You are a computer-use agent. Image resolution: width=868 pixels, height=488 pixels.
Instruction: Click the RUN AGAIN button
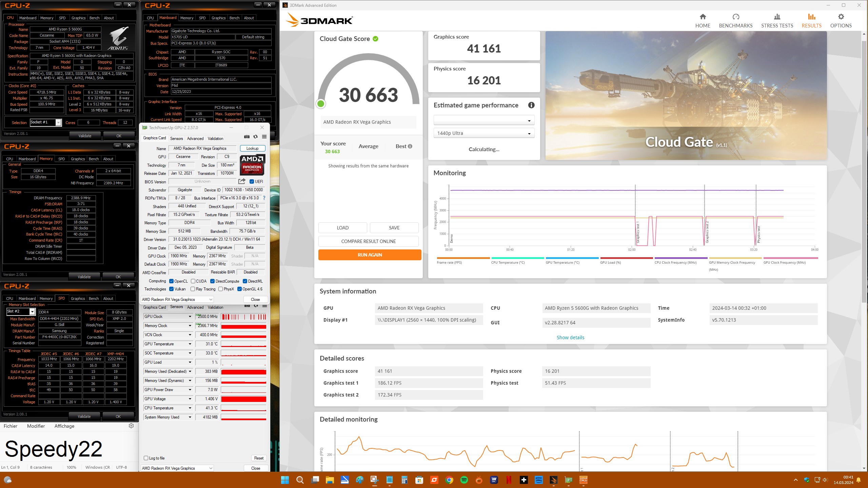pyautogui.click(x=370, y=255)
